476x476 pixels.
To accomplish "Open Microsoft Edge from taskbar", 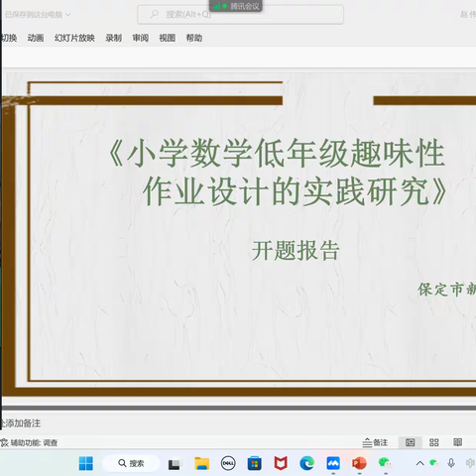I will click(306, 463).
